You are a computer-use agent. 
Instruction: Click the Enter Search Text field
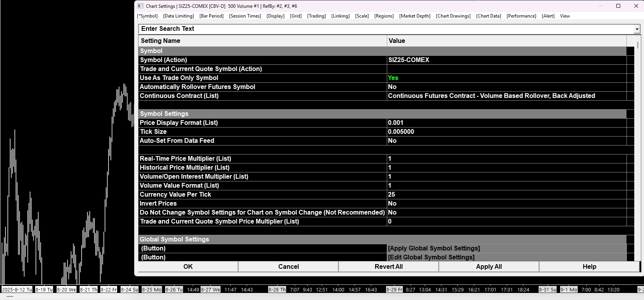pyautogui.click(x=386, y=29)
